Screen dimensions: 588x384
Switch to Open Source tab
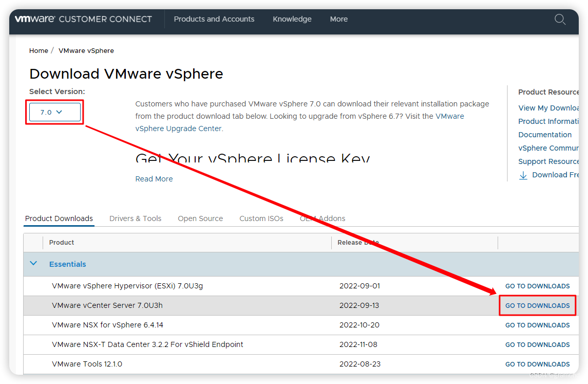coord(200,218)
